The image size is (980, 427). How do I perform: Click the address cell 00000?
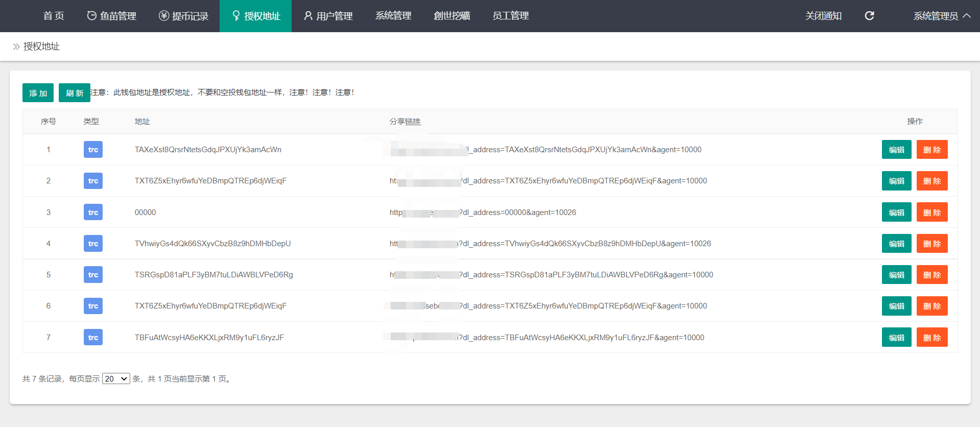point(145,212)
